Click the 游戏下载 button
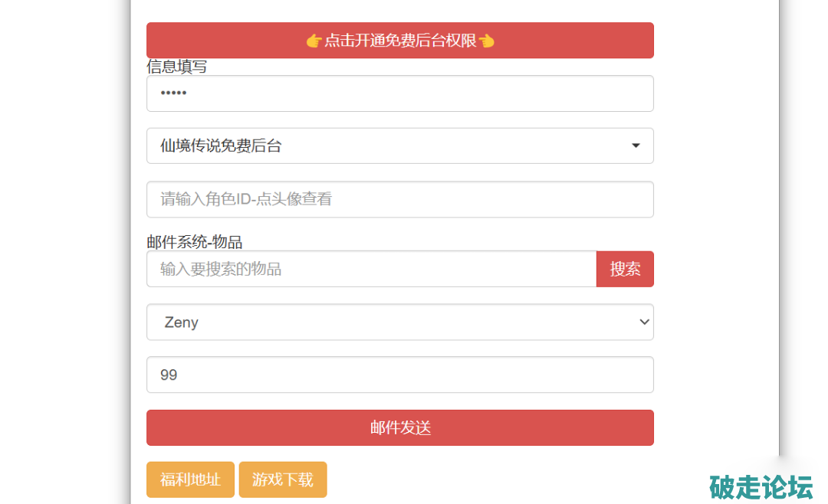 coord(283,479)
